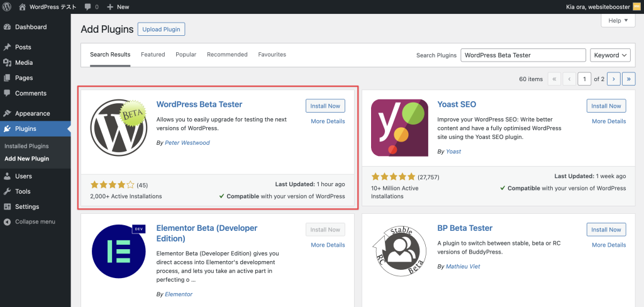Screen dimensions: 644x307
Task: Click the Appearance brush icon
Action: tap(7, 113)
